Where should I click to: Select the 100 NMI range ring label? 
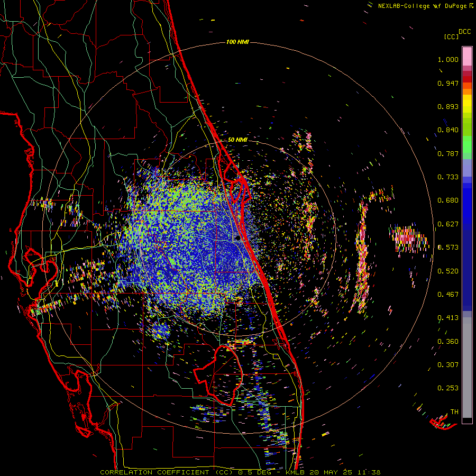[x=237, y=42]
